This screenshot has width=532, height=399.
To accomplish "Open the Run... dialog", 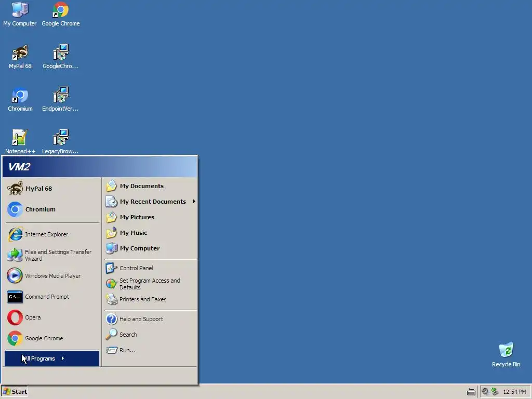I will tap(150, 350).
